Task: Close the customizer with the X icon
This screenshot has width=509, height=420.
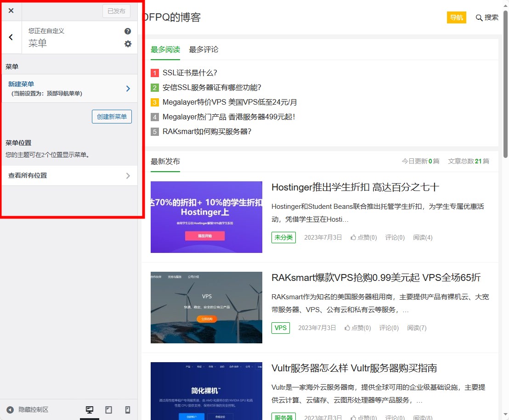Action: [x=11, y=11]
